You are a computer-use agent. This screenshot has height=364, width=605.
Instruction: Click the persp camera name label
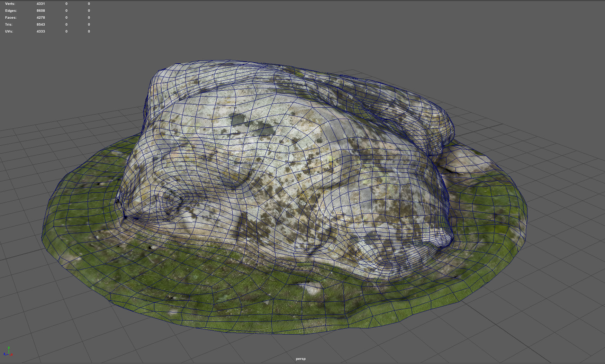[301, 359]
